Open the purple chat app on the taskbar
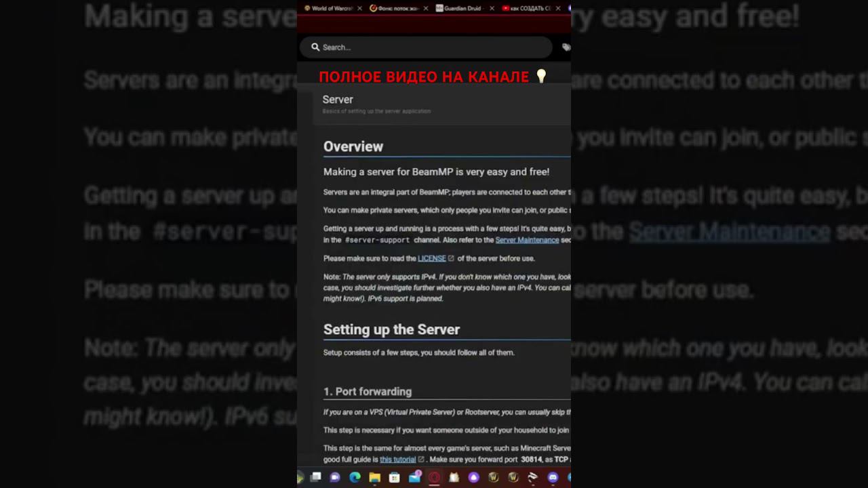This screenshot has height=488, width=868. (335, 477)
